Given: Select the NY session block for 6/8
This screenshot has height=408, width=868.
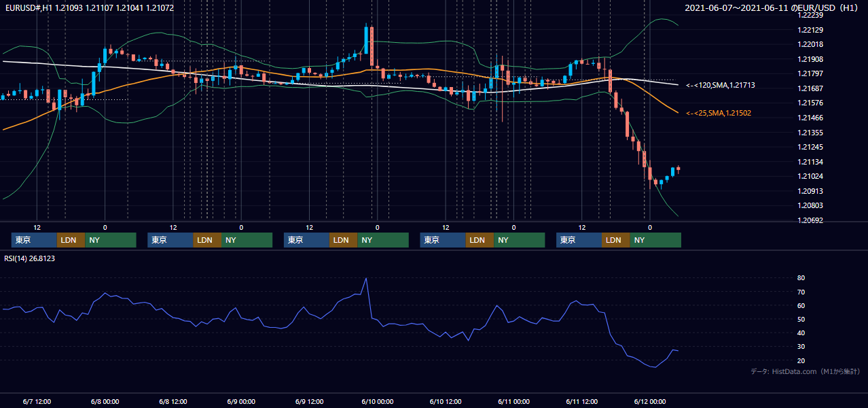Looking at the screenshot, I should tap(247, 240).
